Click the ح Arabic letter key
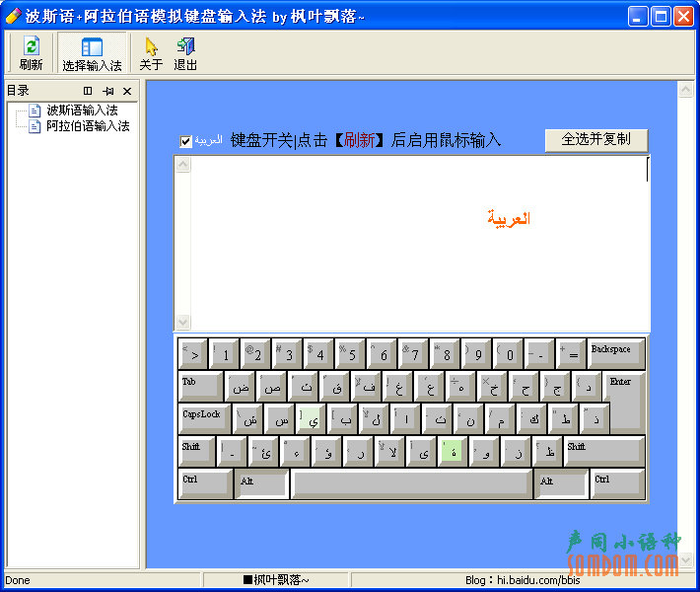 (525, 386)
